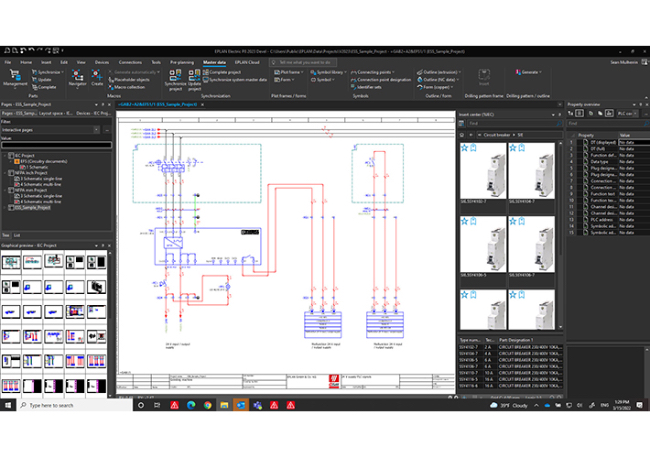
Task: Select EFS (Circuitry documents) tree node
Action: [41, 161]
